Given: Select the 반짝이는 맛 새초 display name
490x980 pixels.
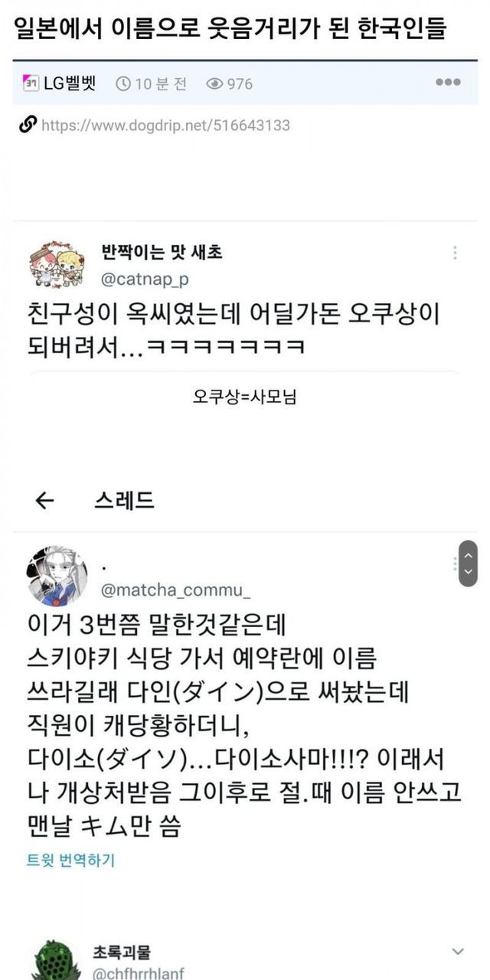Looking at the screenshot, I should pyautogui.click(x=162, y=253).
